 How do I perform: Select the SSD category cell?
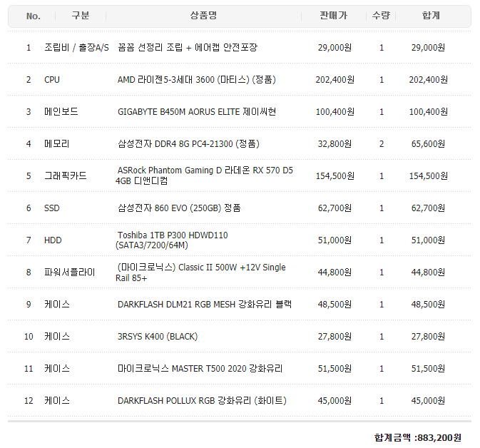point(52,208)
